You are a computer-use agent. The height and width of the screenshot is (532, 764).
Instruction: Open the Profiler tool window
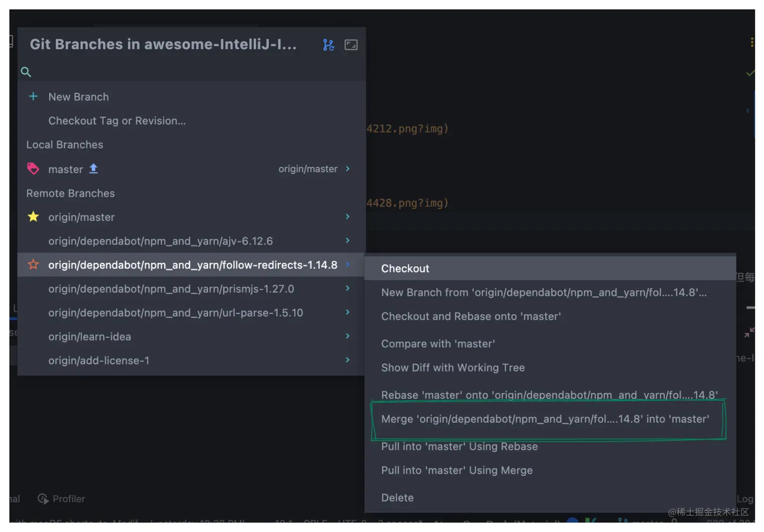point(62,499)
